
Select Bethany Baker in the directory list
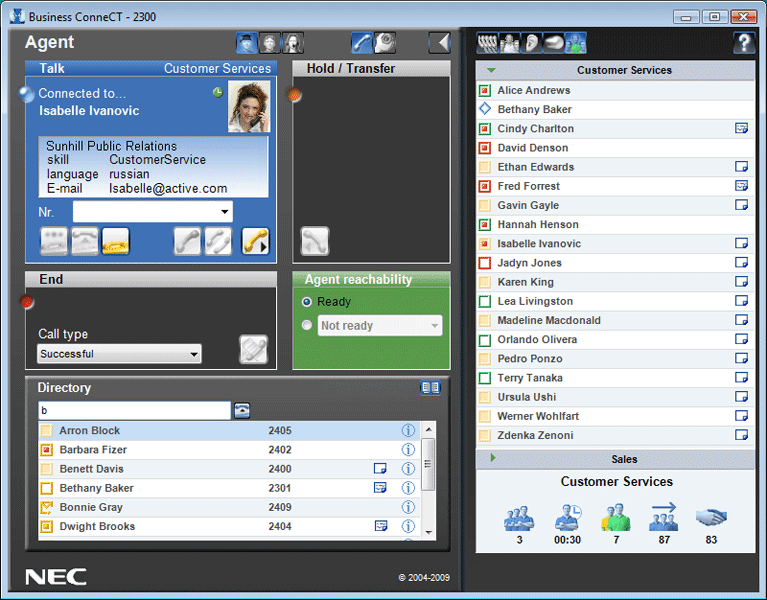click(x=96, y=488)
